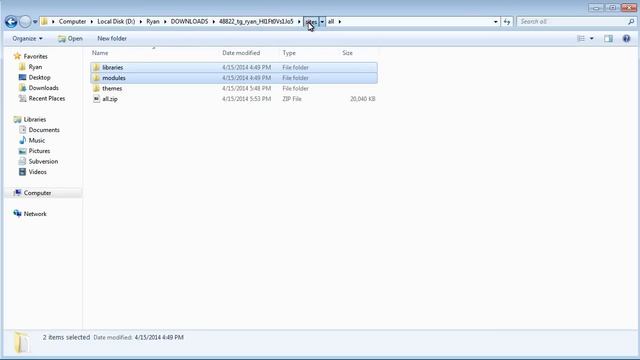Select Computer in the navigation pane

[37, 193]
